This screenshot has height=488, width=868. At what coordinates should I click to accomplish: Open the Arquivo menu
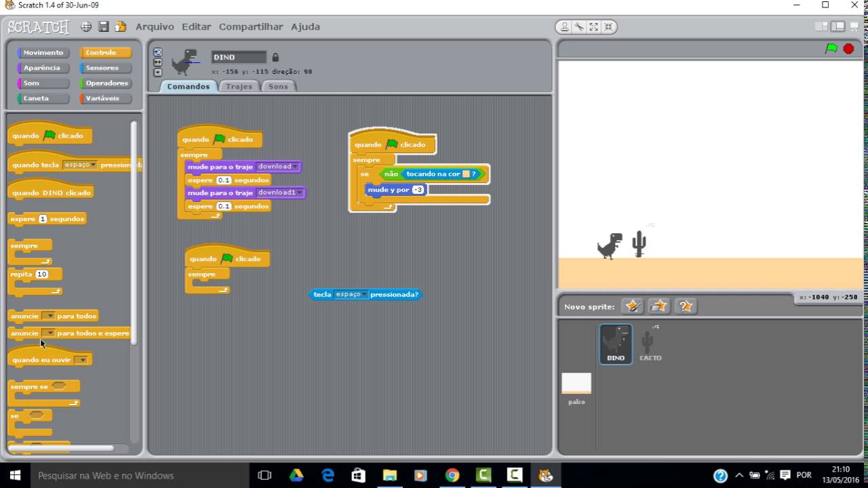pos(155,27)
